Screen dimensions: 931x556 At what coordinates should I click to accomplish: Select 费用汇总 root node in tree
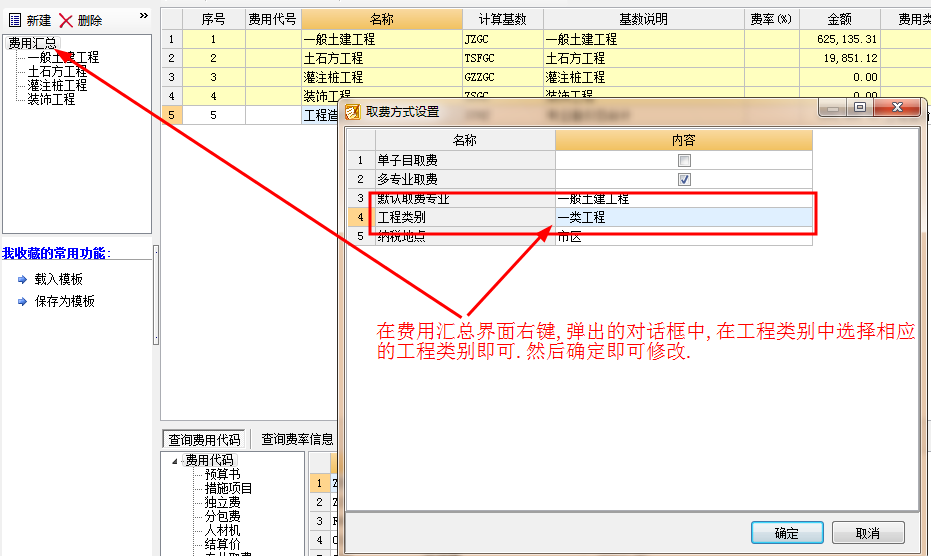[x=33, y=43]
